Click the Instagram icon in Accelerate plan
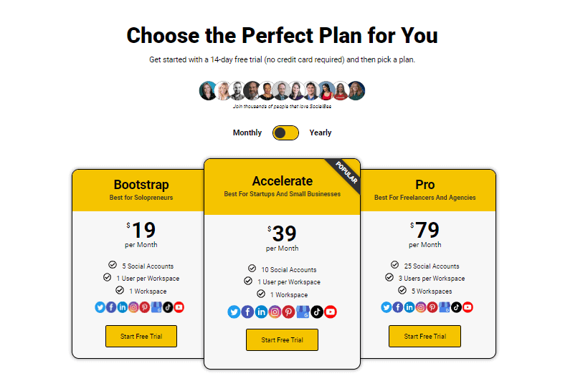 pos(275,312)
